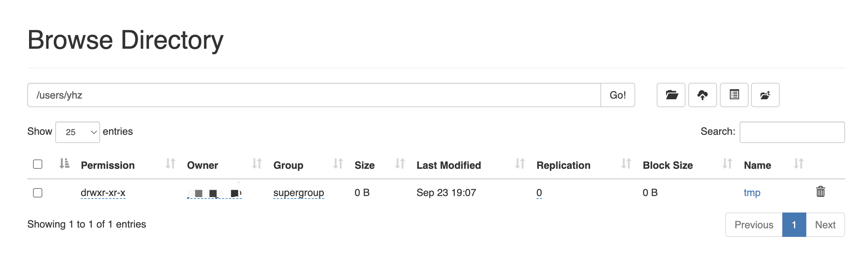Delete the tmp directory with trash icon
Viewport: 868px width, 253px height.
coord(821,192)
